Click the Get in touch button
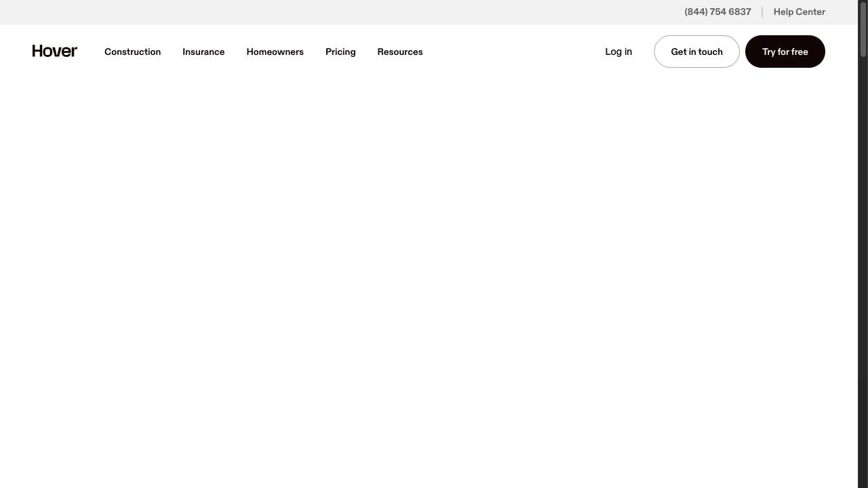Screen dimensions: 868x488 click(x=696, y=52)
